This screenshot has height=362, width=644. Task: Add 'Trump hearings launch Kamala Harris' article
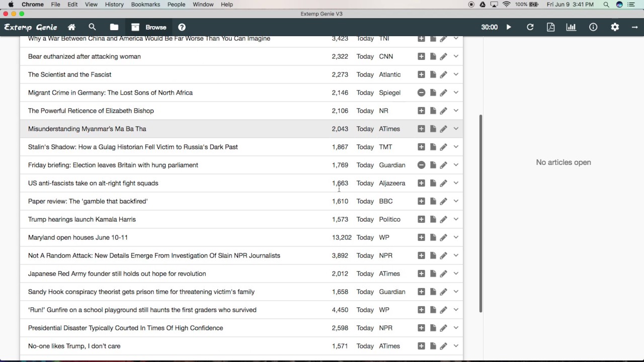point(421,219)
